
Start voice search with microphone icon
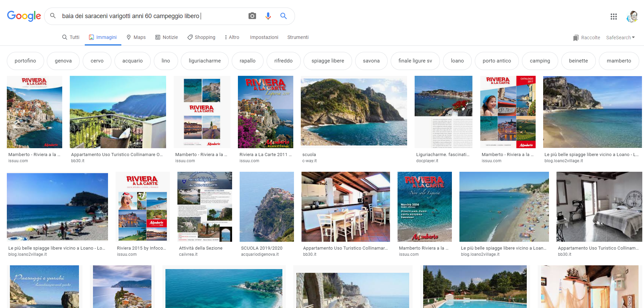tap(268, 16)
